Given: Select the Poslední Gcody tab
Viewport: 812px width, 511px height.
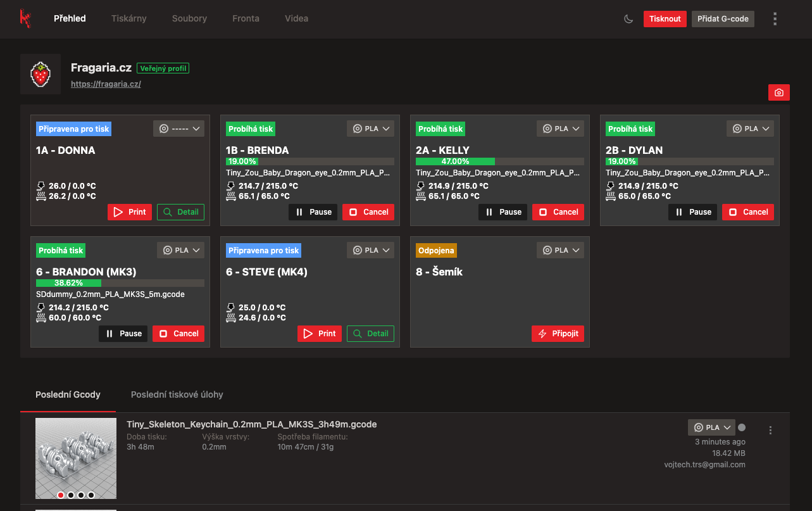Looking at the screenshot, I should (68, 394).
